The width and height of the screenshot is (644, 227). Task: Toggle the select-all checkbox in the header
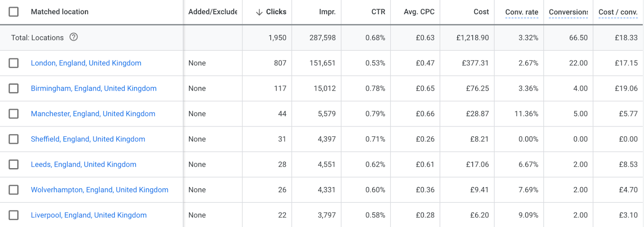coord(14,12)
